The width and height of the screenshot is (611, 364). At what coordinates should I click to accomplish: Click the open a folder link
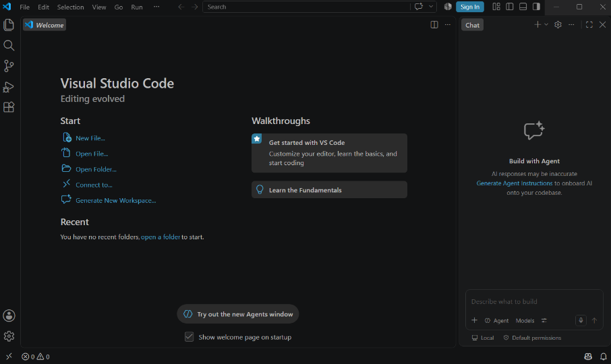coord(160,237)
